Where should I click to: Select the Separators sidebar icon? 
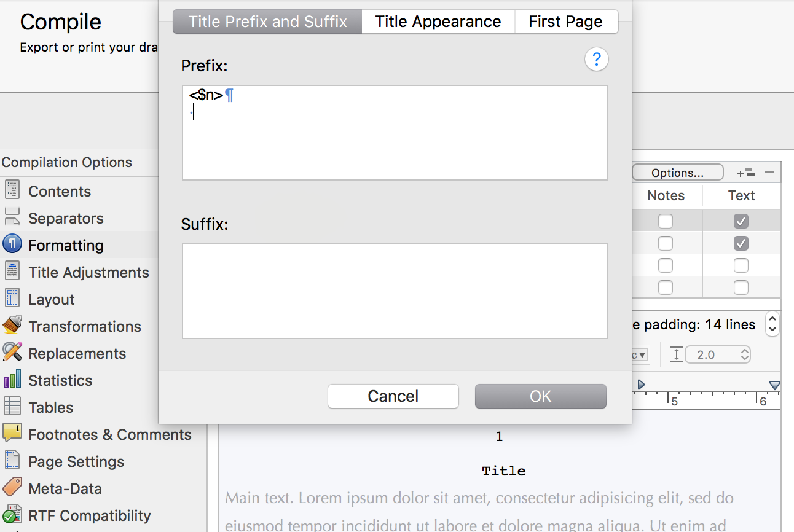12,217
